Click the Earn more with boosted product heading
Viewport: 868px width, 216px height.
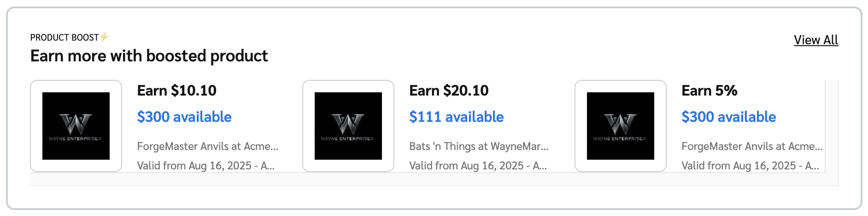pos(149,56)
